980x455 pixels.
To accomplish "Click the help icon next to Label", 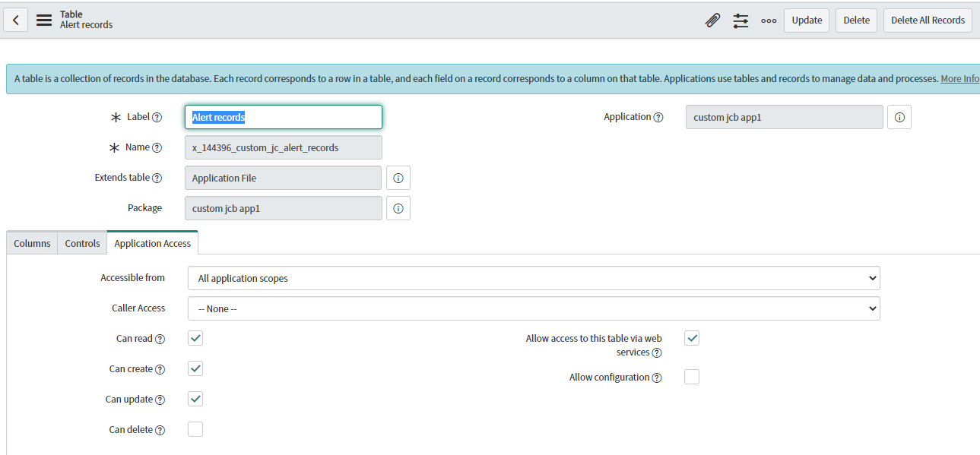I will [x=157, y=117].
